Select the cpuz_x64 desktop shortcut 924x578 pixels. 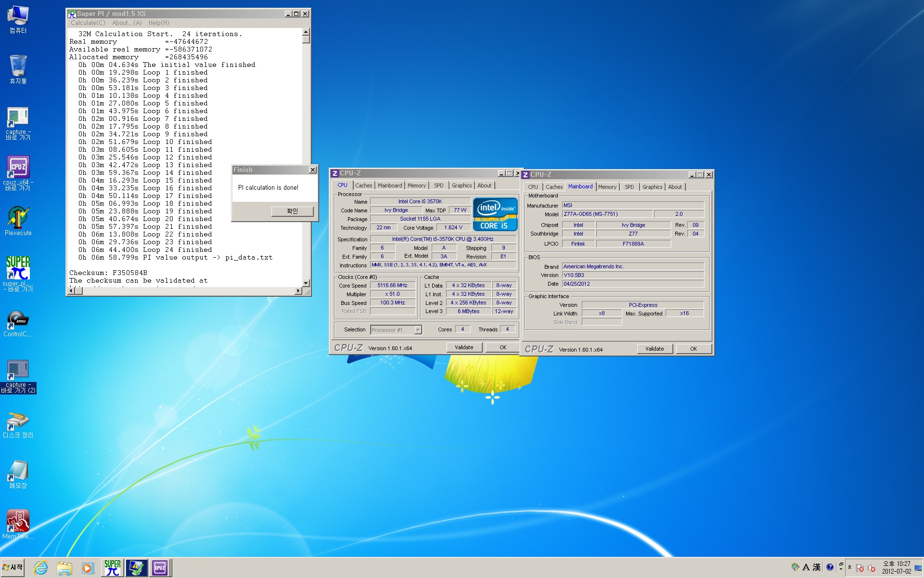18,173
